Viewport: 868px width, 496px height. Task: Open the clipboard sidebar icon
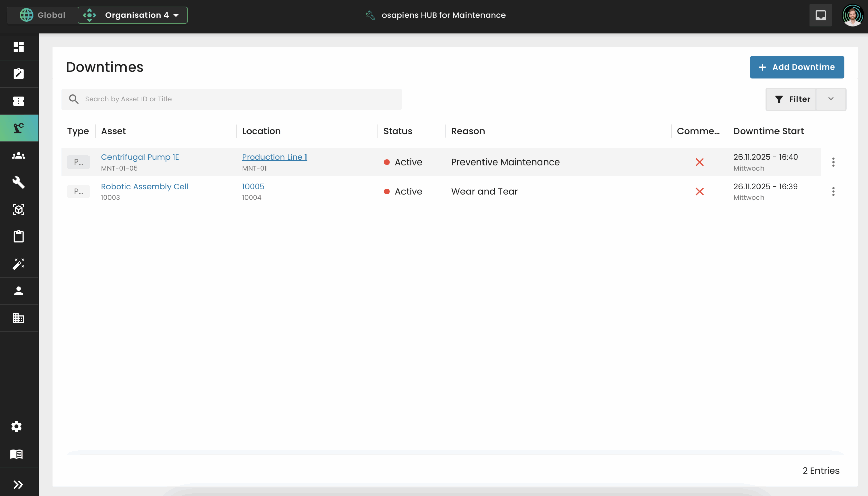click(19, 236)
